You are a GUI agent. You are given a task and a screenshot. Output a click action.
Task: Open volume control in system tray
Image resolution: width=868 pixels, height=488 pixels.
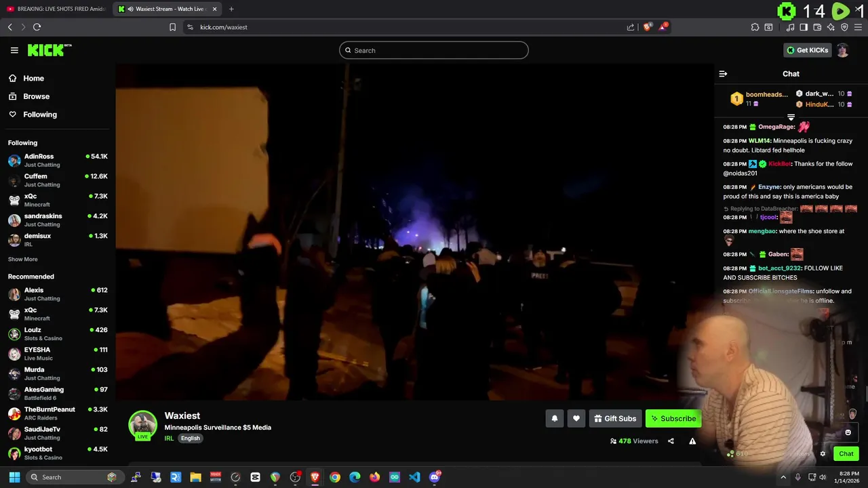[823, 477]
